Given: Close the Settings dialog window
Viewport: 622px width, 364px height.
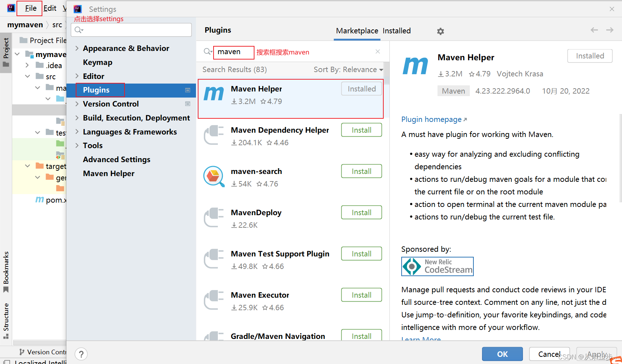Looking at the screenshot, I should [612, 9].
